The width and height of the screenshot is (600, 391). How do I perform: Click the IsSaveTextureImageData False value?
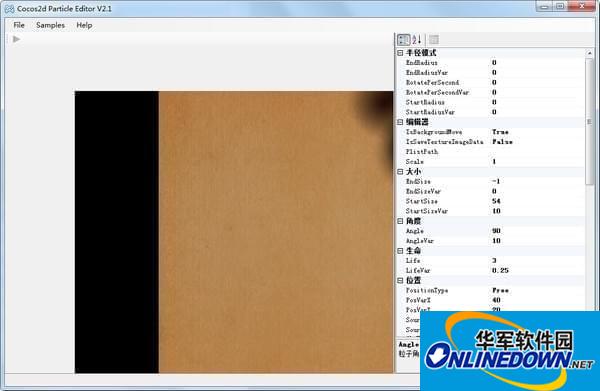click(502, 142)
